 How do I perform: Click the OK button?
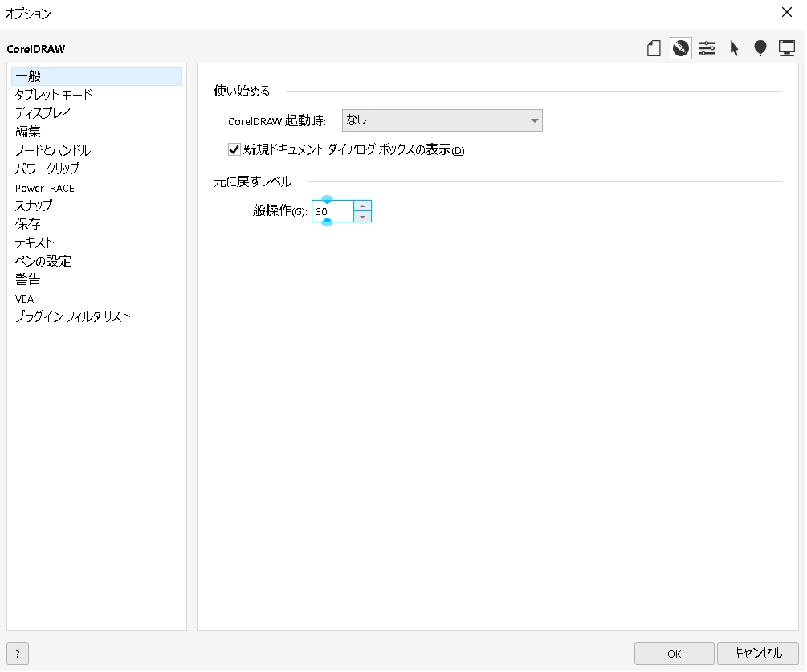click(674, 654)
